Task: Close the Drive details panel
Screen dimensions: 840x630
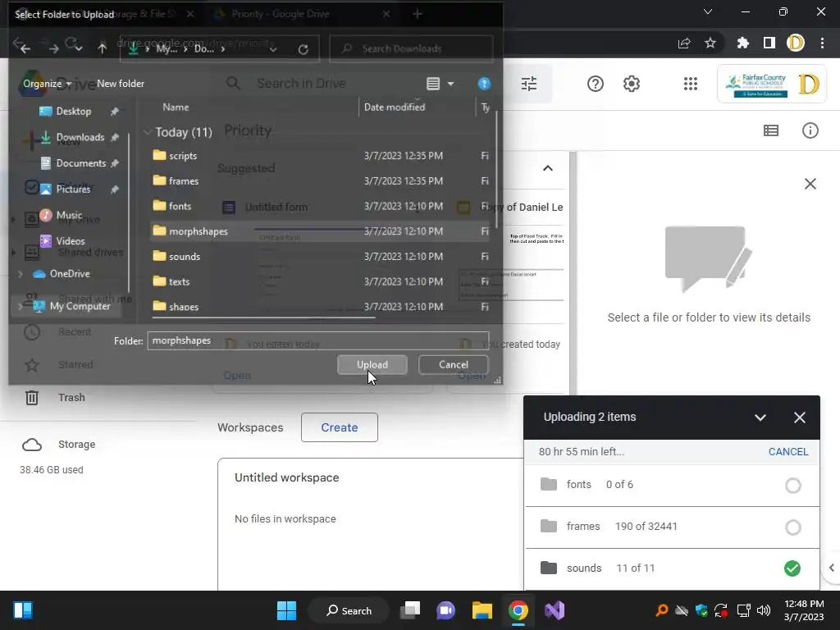Action: tap(810, 184)
